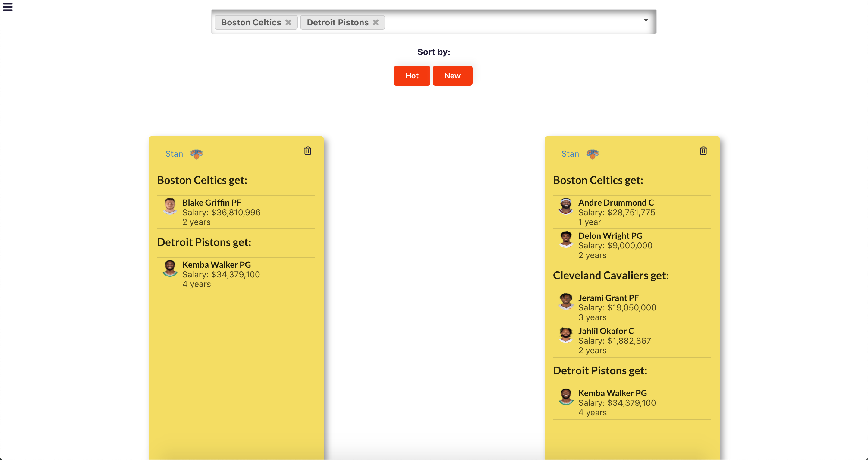Select Kemba Walker PG on right card
The height and width of the screenshot is (460, 868).
612,393
